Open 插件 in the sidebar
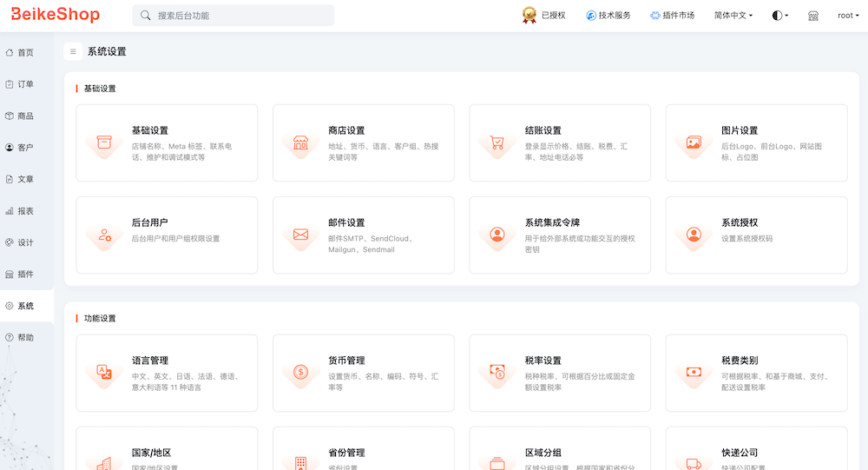This screenshot has height=470, width=868. (x=27, y=274)
